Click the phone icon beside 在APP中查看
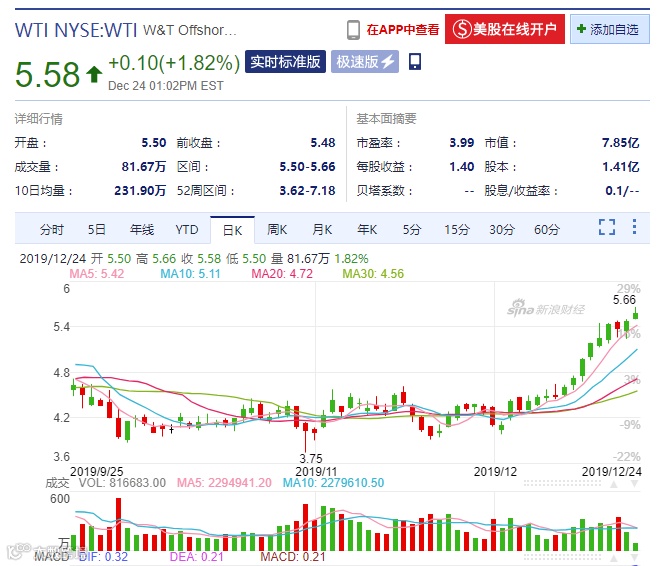Screen dimensions: 659x566 (353, 30)
